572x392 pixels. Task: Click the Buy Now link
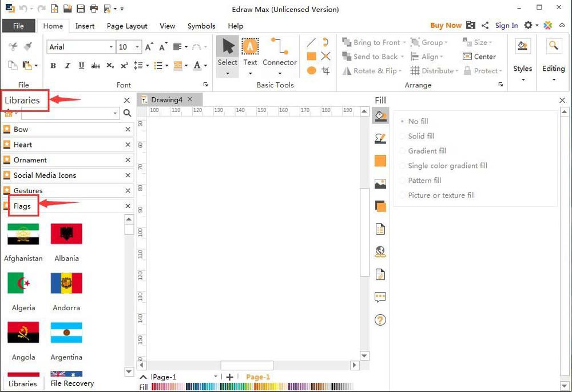pos(446,25)
